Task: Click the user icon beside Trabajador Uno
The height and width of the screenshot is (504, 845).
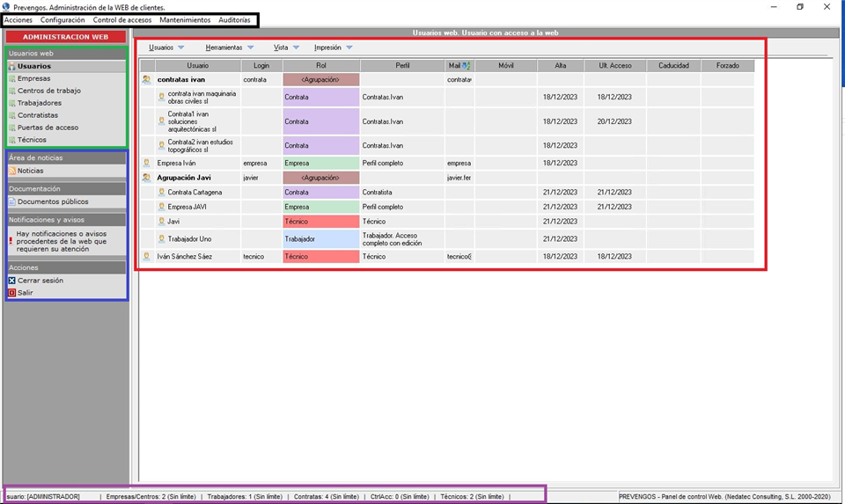Action: pyautogui.click(x=161, y=238)
